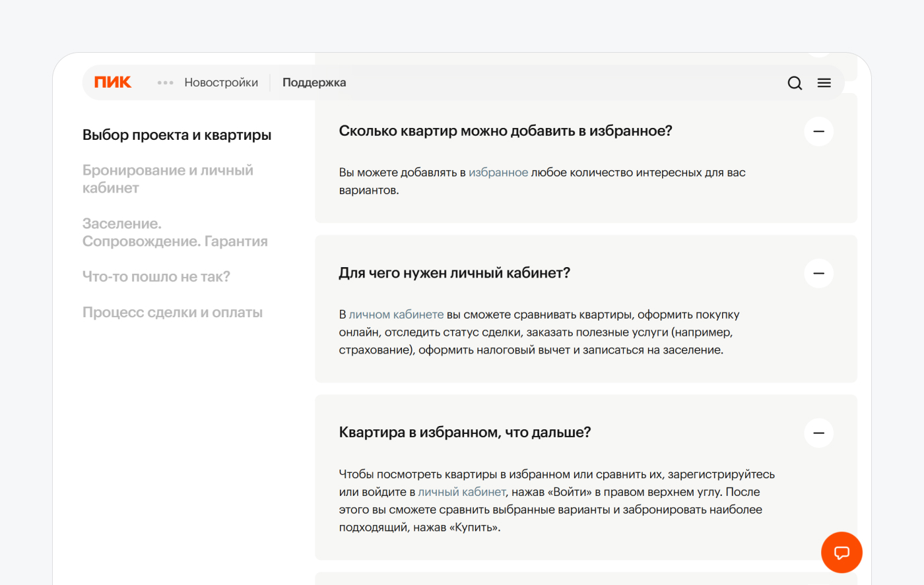Collapse 'Квартира в избранном, что дальше?' answer

(x=818, y=433)
